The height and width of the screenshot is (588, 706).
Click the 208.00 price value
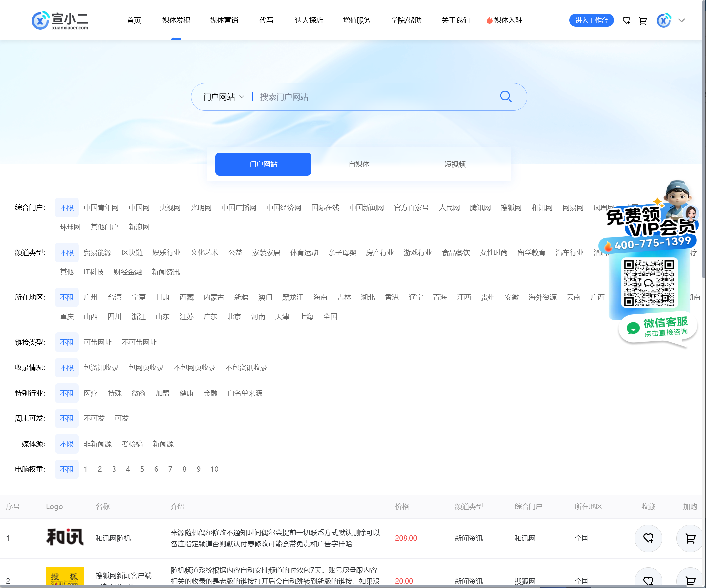[x=406, y=538]
